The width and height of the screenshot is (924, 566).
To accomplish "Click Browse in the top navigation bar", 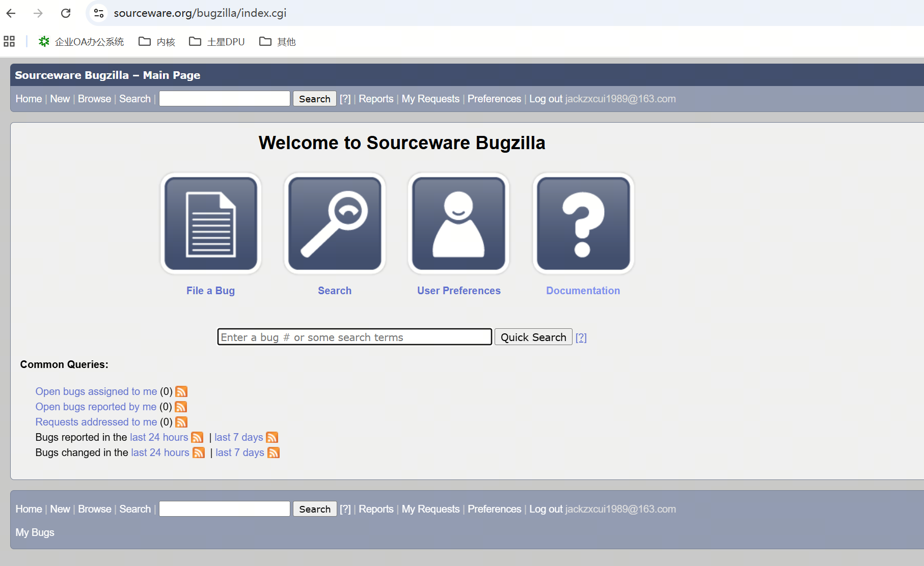I will pos(94,99).
